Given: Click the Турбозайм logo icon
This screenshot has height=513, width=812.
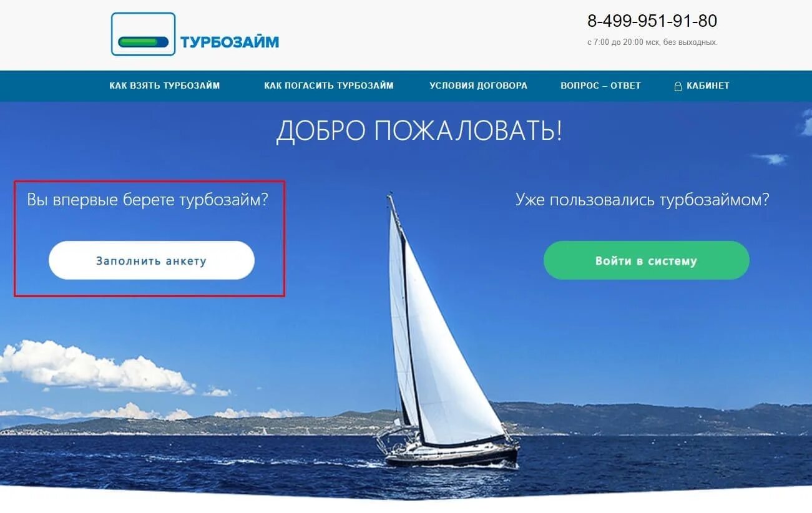Looking at the screenshot, I should pyautogui.click(x=144, y=34).
